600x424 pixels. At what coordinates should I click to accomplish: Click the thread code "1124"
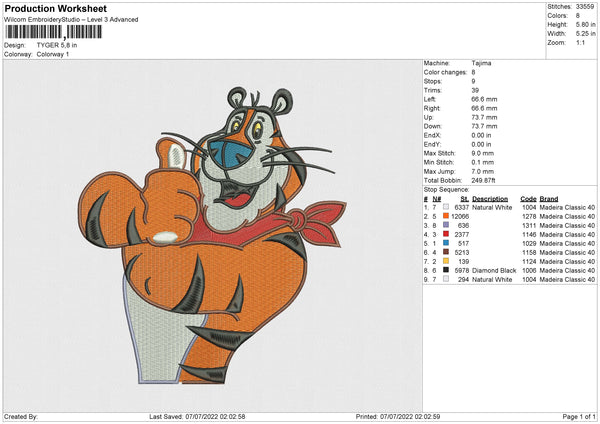click(x=529, y=261)
